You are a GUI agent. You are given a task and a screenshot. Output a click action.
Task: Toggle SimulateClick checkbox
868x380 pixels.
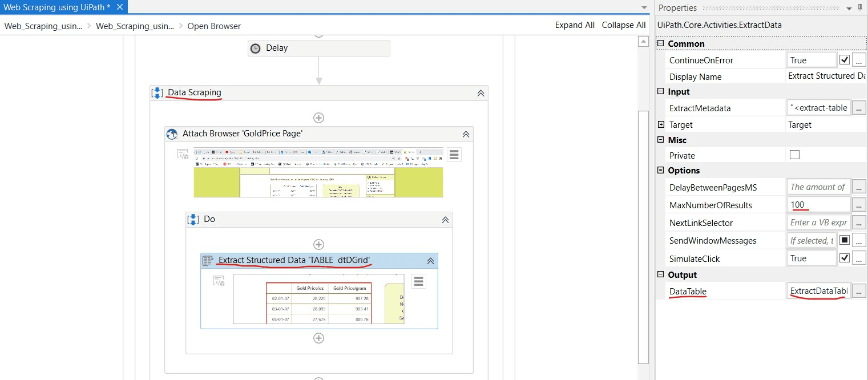coord(845,258)
